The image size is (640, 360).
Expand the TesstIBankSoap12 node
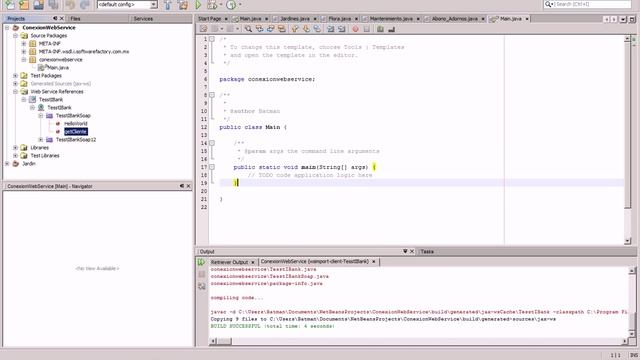[x=41, y=140]
